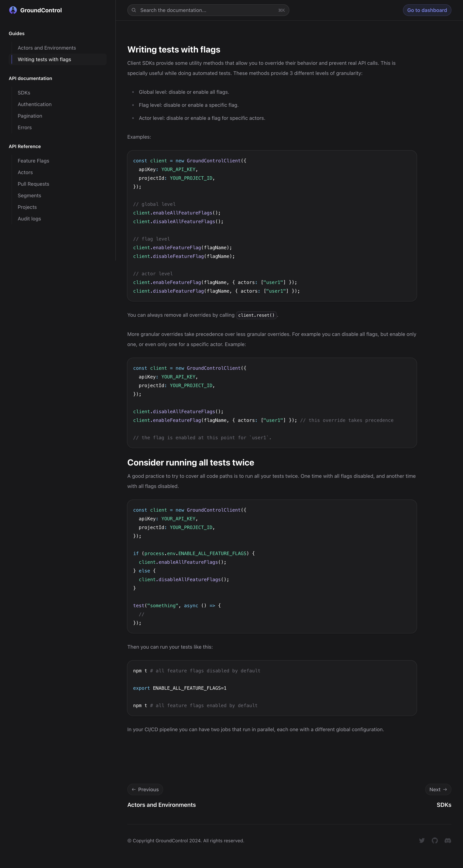Click 'Then you can run your tests' text

pyautogui.click(x=170, y=647)
